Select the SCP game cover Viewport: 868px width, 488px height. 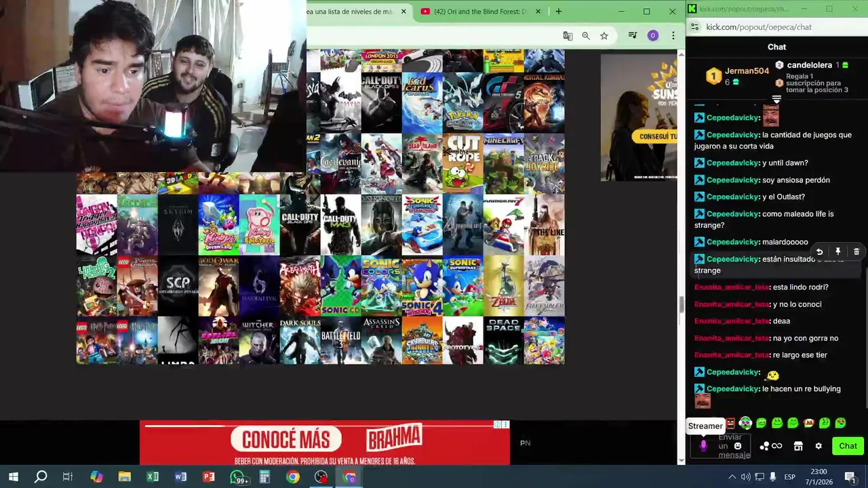coord(178,286)
